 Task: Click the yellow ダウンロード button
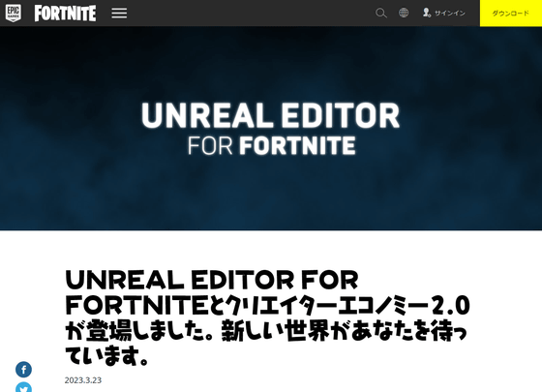(511, 14)
